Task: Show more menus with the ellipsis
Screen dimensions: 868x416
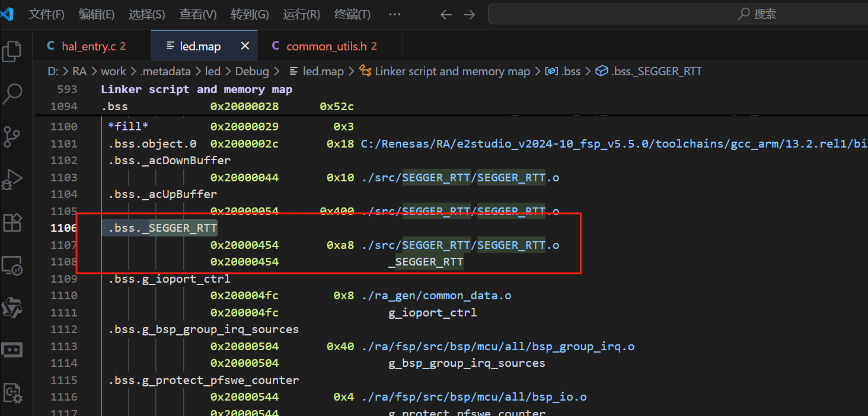Action: pyautogui.click(x=394, y=14)
